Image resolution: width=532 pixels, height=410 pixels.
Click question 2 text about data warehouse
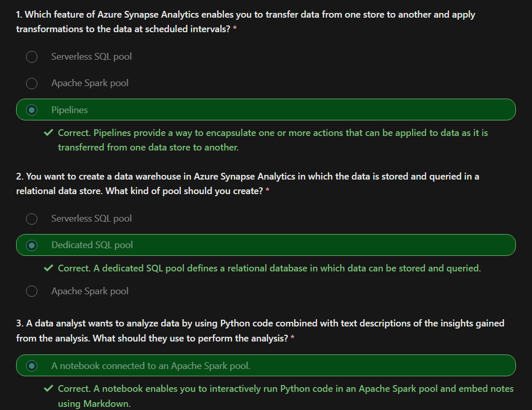(x=247, y=184)
